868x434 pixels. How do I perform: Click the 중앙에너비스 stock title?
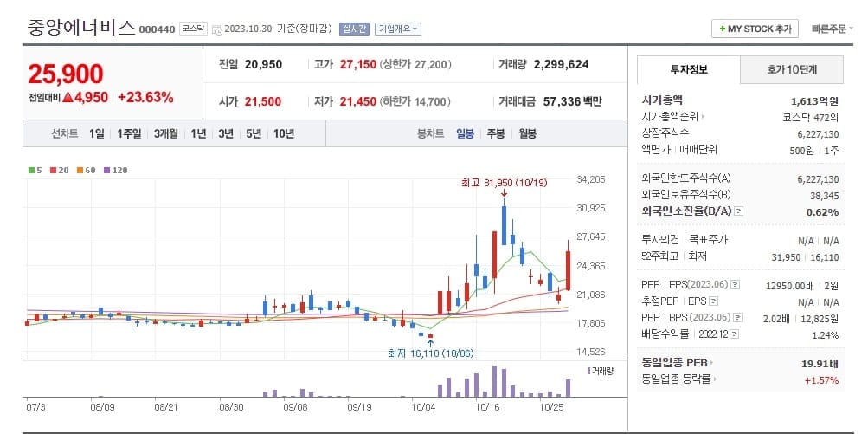coord(80,27)
